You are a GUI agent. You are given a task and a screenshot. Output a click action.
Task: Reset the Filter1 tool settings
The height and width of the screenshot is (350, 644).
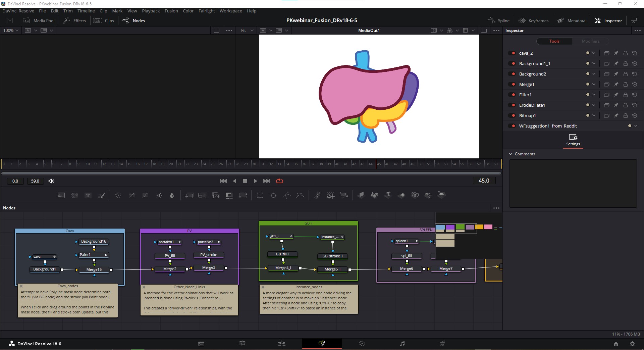coord(635,95)
